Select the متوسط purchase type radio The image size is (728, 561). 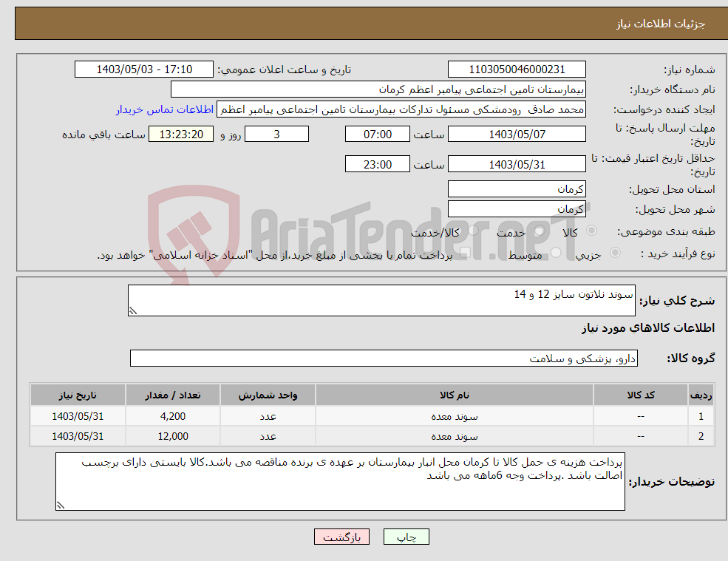click(556, 253)
